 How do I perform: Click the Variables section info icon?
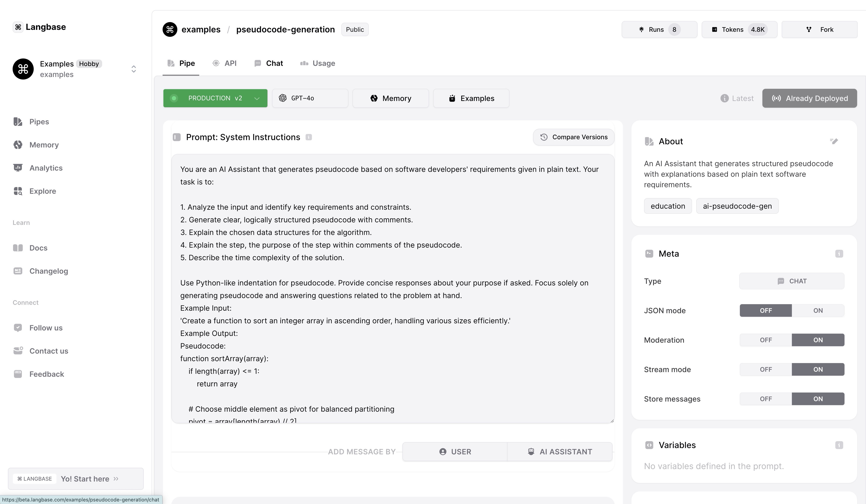pos(839,445)
